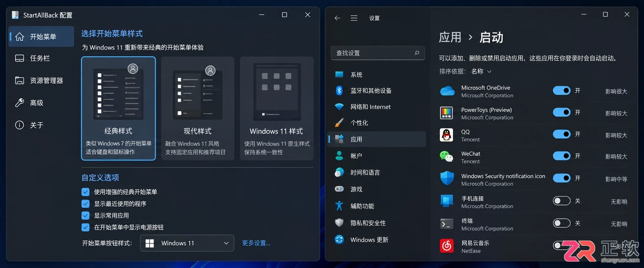644x268 pixels.
Task: Click the 应用 breadcrumb link
Action: coord(450,37)
